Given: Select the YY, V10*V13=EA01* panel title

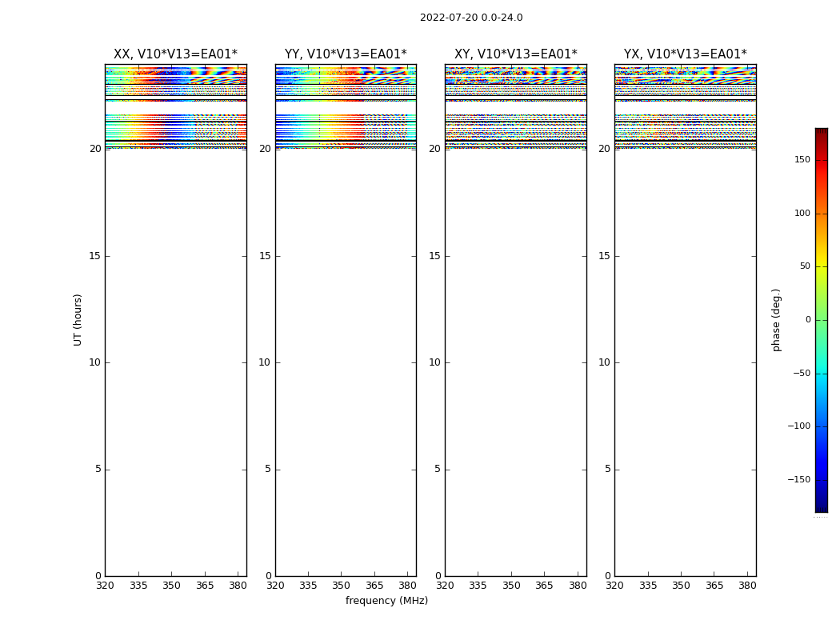Looking at the screenshot, I should 346,54.
